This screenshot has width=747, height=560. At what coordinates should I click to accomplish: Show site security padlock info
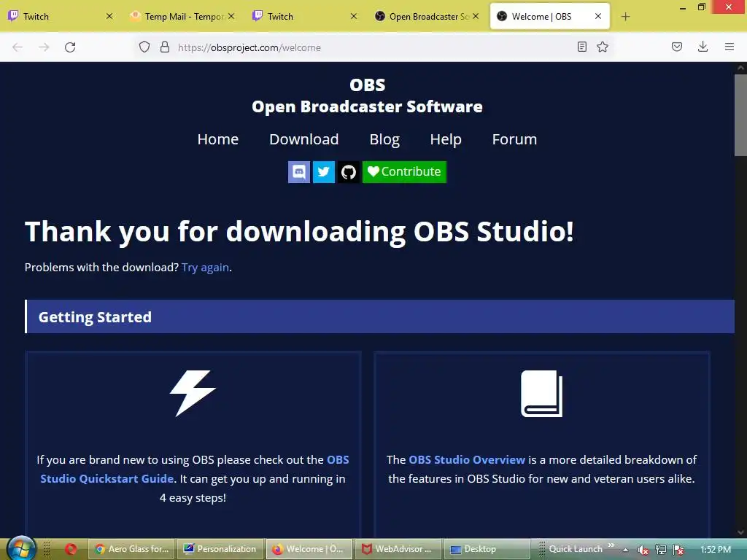point(165,47)
